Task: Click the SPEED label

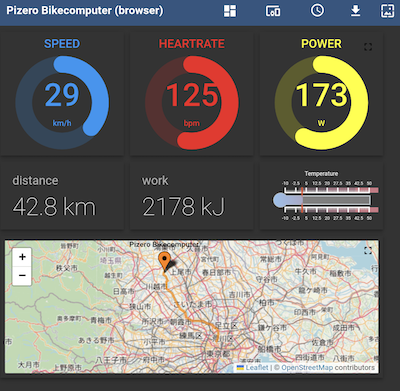Action: coord(62,44)
